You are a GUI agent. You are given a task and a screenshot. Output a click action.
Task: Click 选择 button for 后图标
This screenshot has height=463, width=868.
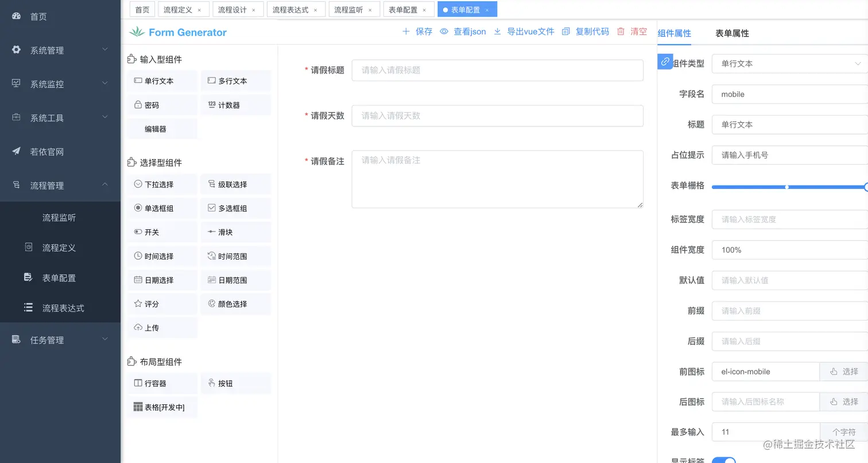844,402
